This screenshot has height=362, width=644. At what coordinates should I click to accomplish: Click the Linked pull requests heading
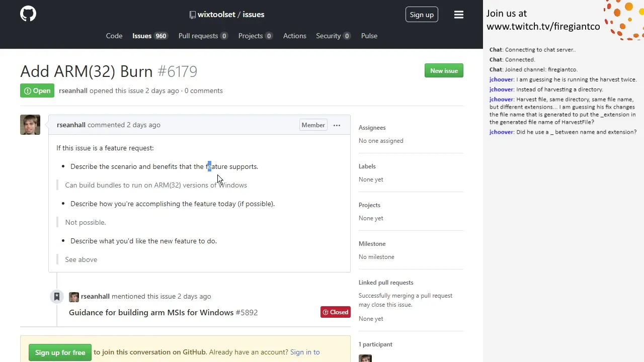[386, 283]
